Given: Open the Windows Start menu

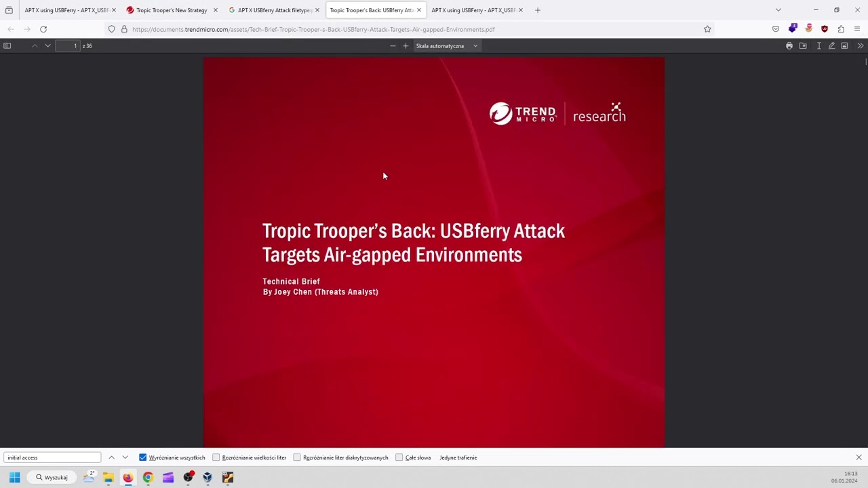Looking at the screenshot, I should 14,477.
